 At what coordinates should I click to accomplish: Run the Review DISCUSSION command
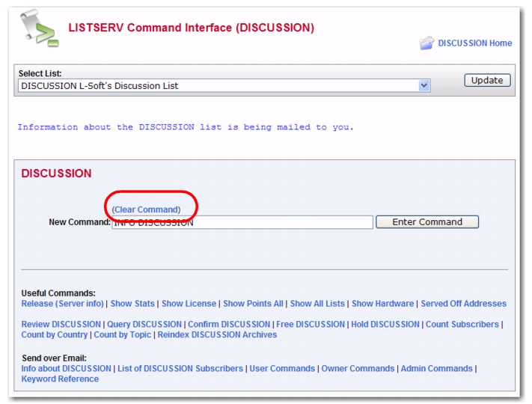pyautogui.click(x=61, y=325)
